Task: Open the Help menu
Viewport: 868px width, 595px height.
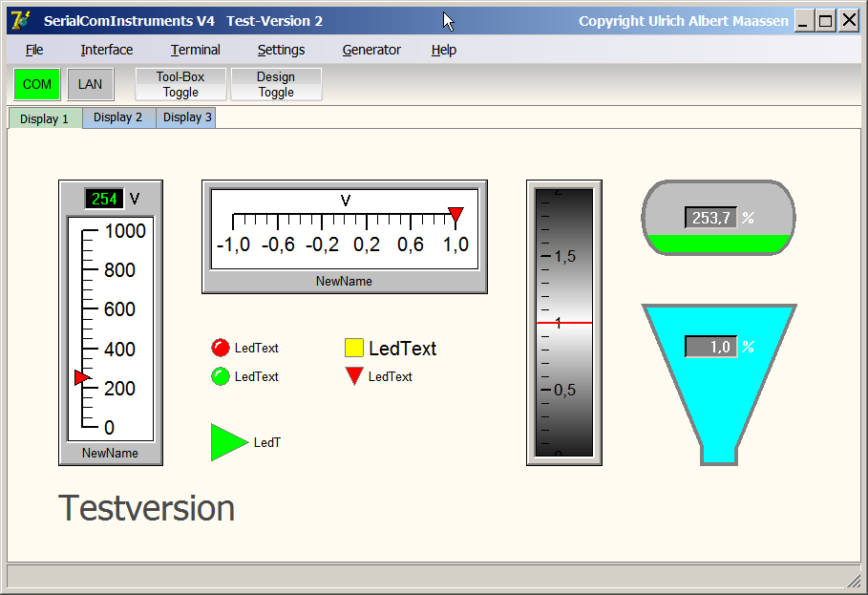Action: coord(444,50)
